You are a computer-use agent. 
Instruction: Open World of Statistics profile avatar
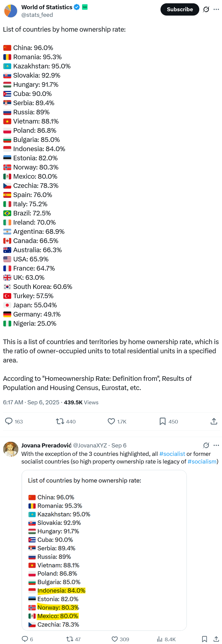click(10, 11)
